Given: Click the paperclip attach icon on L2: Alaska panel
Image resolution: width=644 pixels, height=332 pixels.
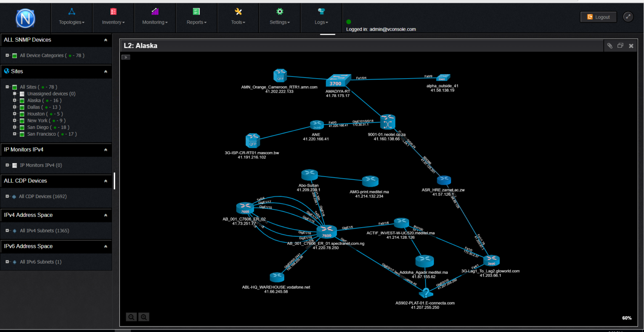Looking at the screenshot, I should (610, 46).
